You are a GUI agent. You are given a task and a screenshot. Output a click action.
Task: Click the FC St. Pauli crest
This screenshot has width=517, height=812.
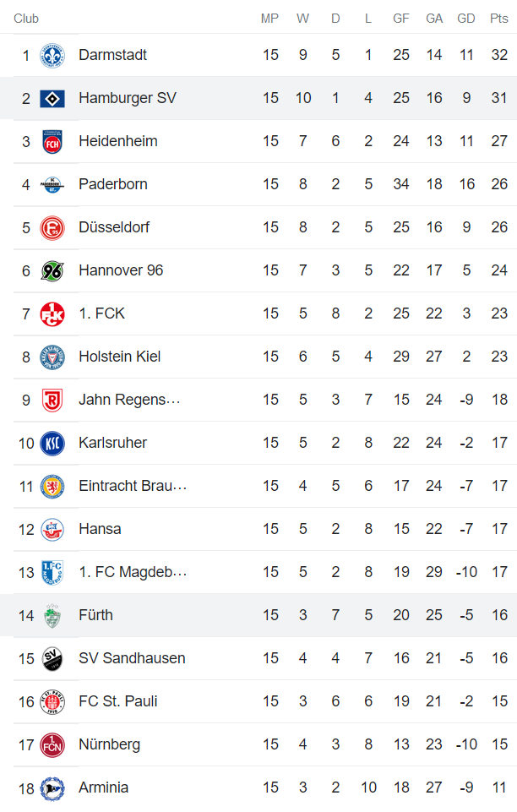[52, 702]
